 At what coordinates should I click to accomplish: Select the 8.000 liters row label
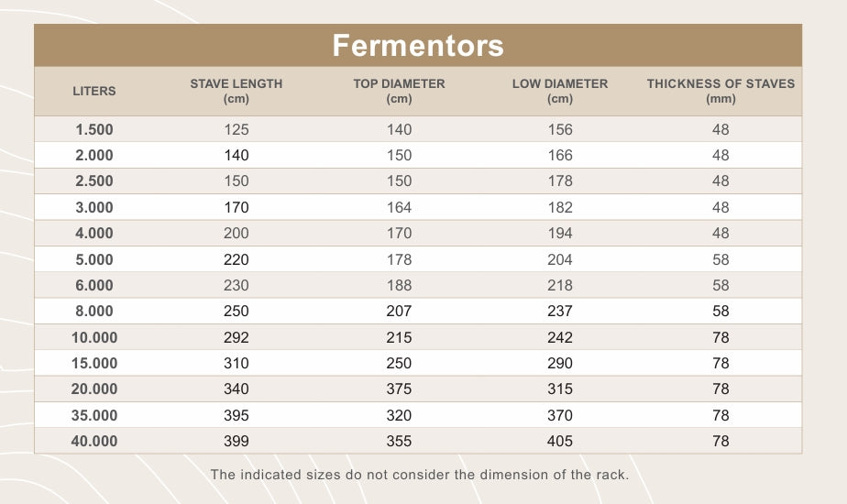pyautogui.click(x=94, y=312)
